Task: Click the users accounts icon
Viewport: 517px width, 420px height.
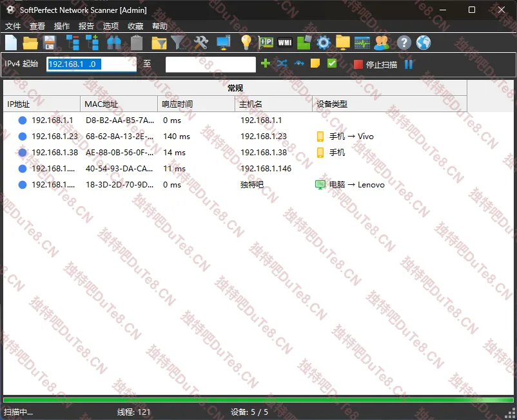Action: 382,43
